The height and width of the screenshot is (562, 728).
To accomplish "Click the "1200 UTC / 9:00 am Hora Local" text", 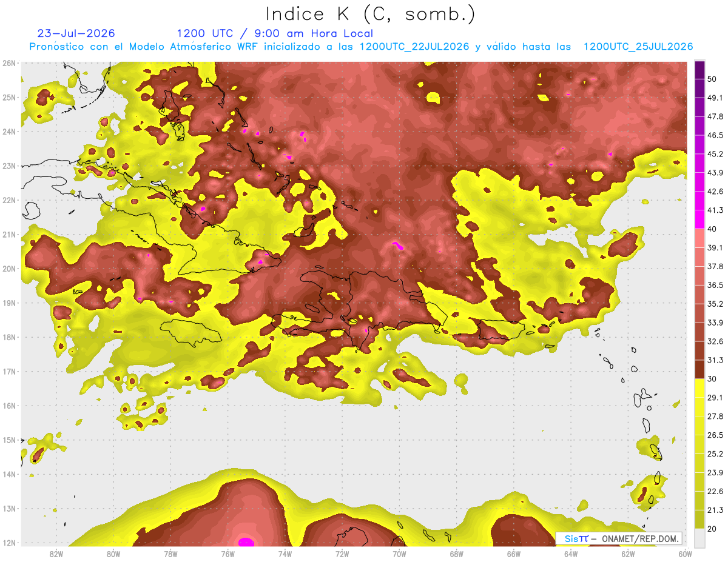I will point(275,33).
